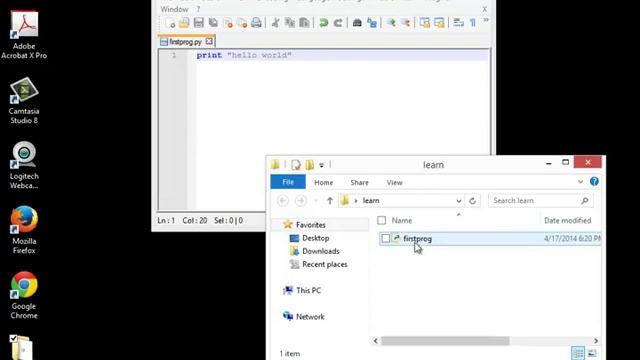Refresh the learn folder view

tap(473, 201)
